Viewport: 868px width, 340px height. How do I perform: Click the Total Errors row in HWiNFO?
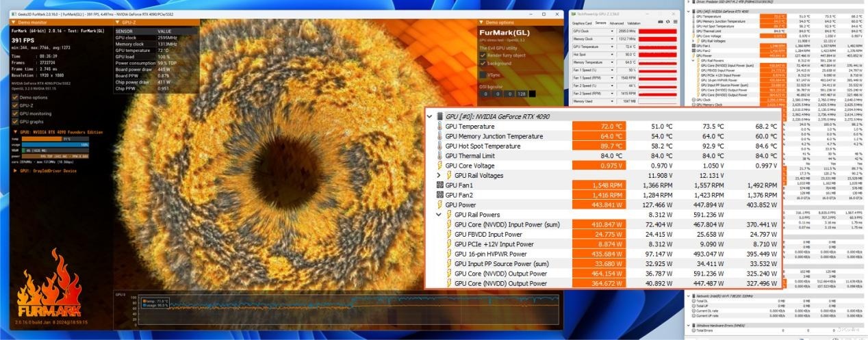click(x=777, y=330)
